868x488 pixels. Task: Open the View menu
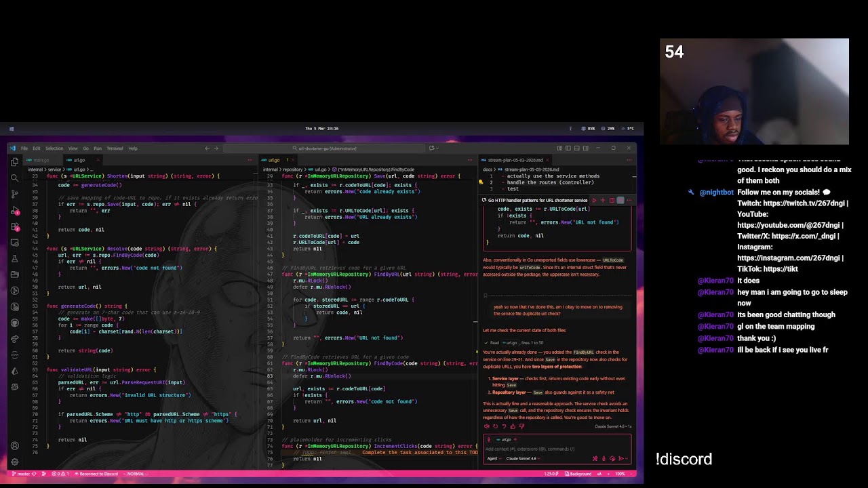(x=73, y=148)
